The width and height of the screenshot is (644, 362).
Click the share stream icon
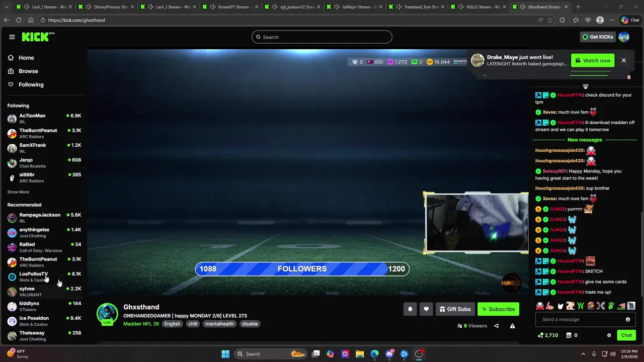[x=496, y=326]
